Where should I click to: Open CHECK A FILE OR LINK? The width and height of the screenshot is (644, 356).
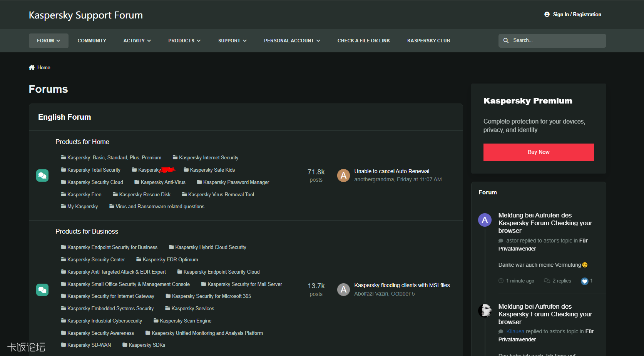364,41
